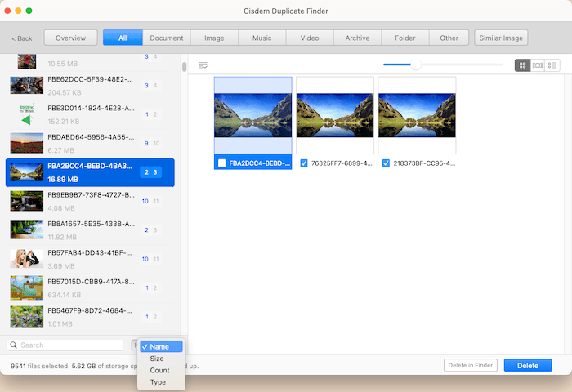This screenshot has height=392, width=572.
Task: Check the FBA2BCC4-BEBD file checkbox
Action: (221, 163)
